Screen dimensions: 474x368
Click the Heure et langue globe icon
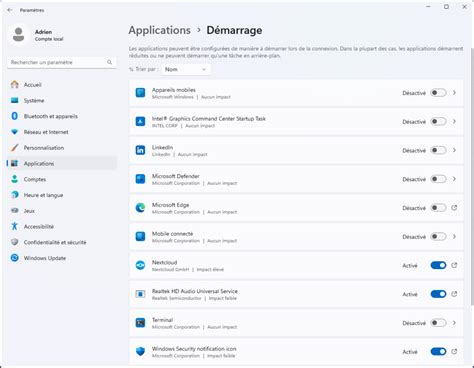pos(14,195)
